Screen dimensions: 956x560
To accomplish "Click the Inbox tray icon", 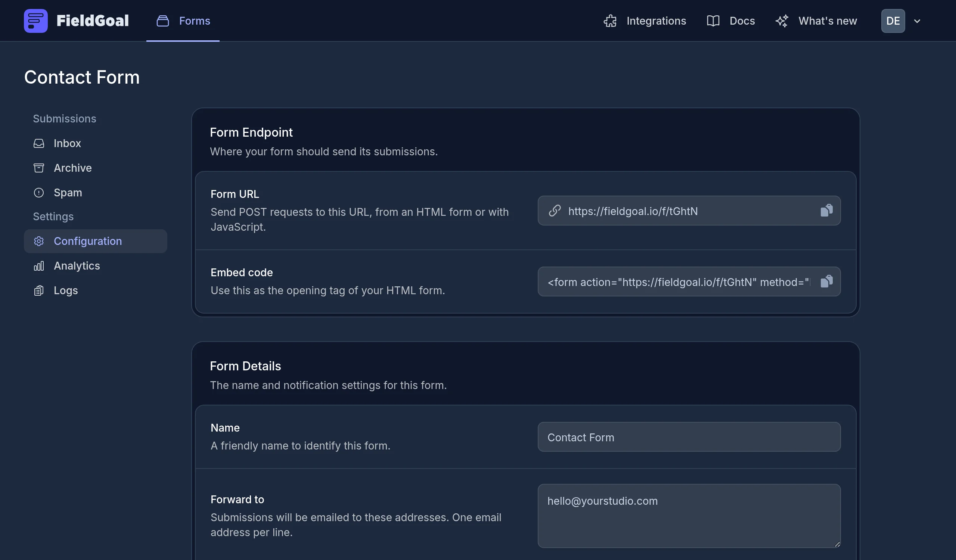I will (39, 143).
